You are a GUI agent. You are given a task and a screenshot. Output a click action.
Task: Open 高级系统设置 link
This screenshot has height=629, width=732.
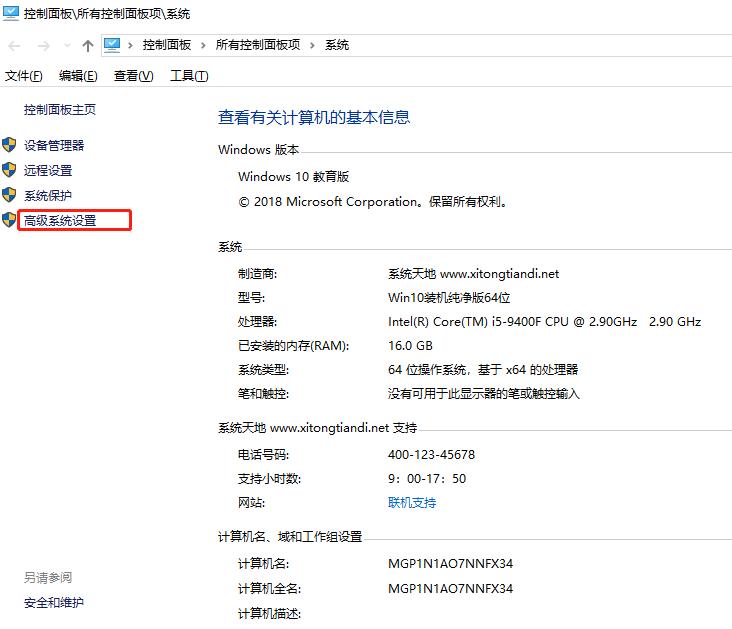coord(60,220)
